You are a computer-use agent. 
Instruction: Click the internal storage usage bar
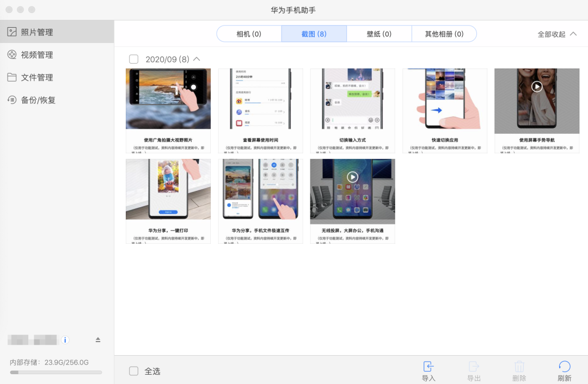click(x=56, y=373)
